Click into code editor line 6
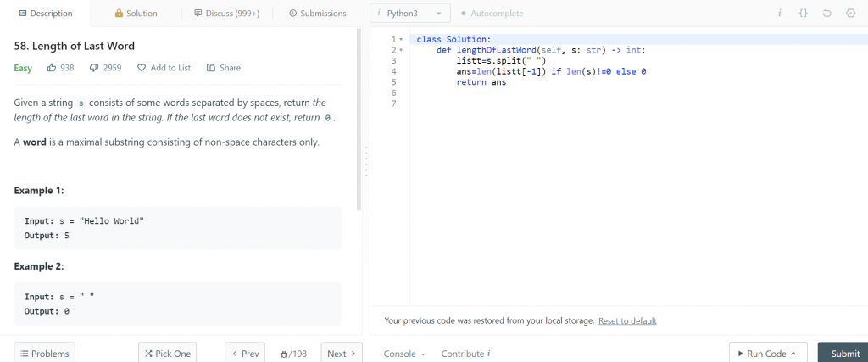Screen dimensions: 868x362 pyautogui.click(x=637, y=93)
